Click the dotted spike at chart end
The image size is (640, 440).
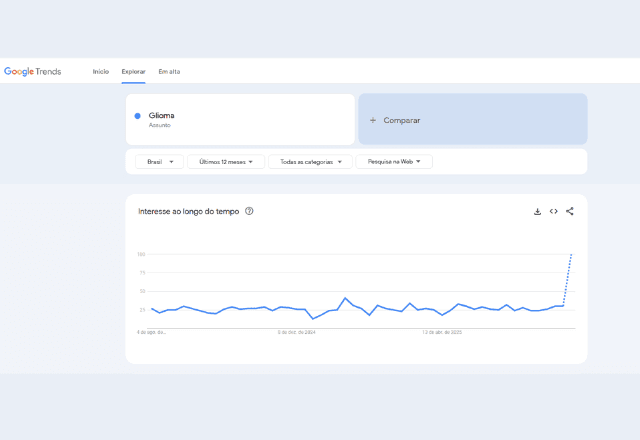click(x=567, y=280)
